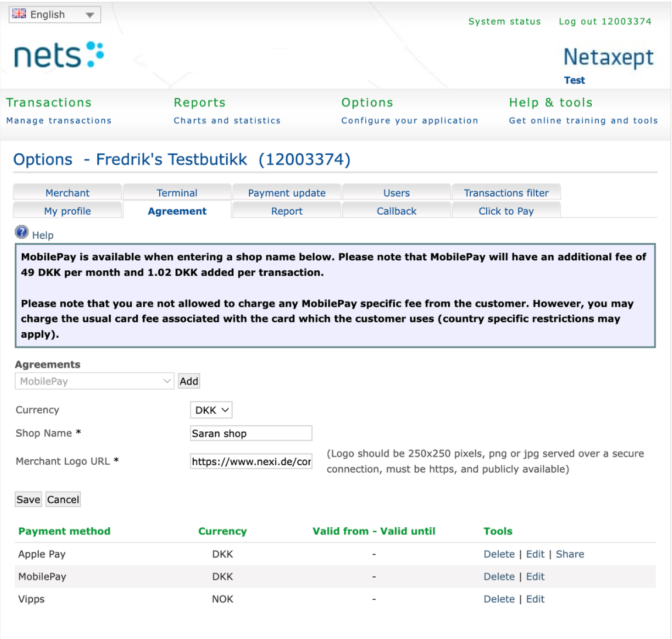Edit the MobilePay agreement

(535, 576)
